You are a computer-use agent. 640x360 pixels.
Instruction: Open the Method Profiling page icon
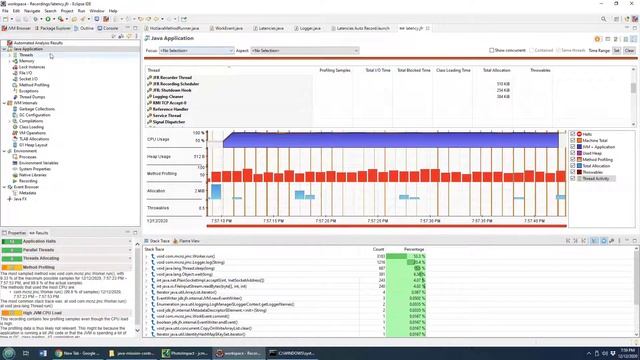(x=15, y=85)
